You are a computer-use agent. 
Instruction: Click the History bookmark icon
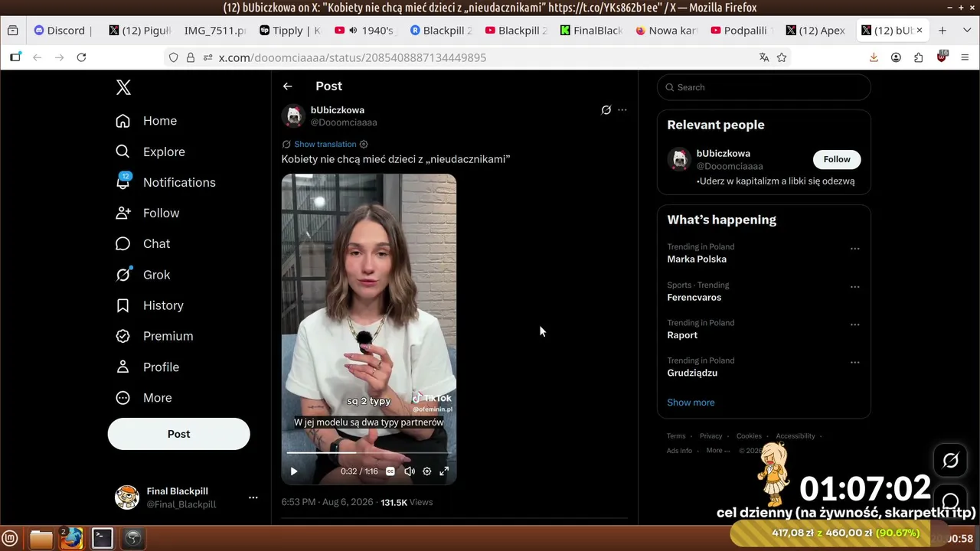click(122, 305)
